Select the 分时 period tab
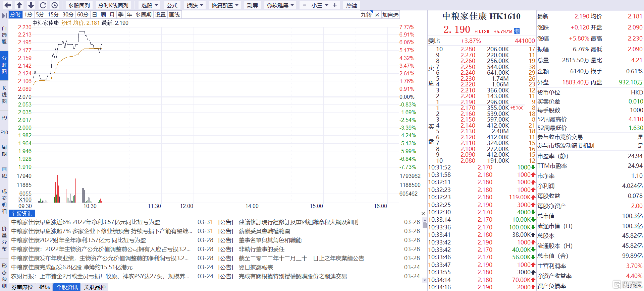Viewport: 644px width, 291px height. pos(15,15)
